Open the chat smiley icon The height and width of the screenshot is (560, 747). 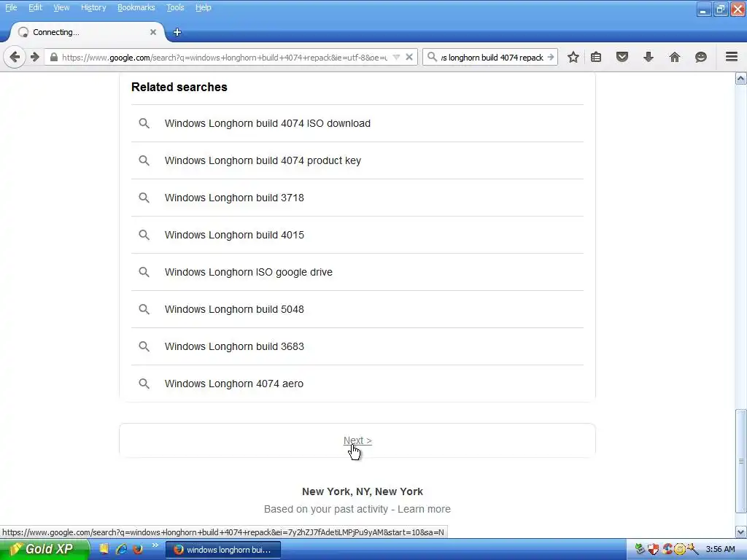coord(700,57)
